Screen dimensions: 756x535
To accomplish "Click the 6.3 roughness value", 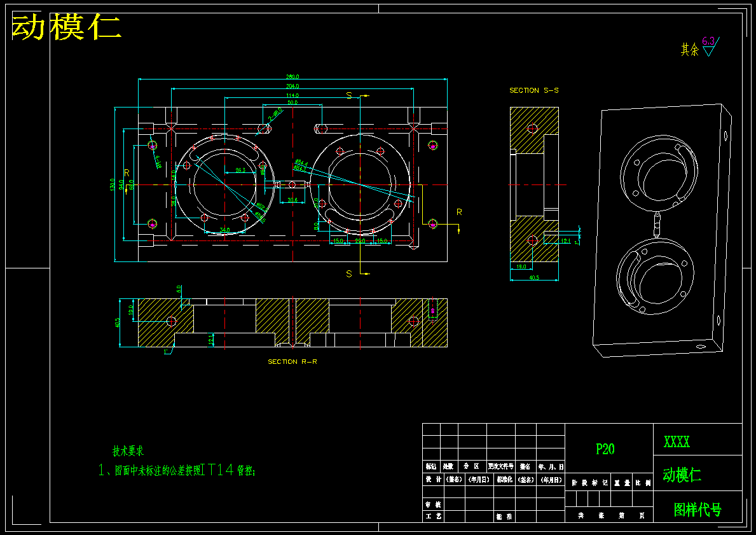I will tap(708, 41).
